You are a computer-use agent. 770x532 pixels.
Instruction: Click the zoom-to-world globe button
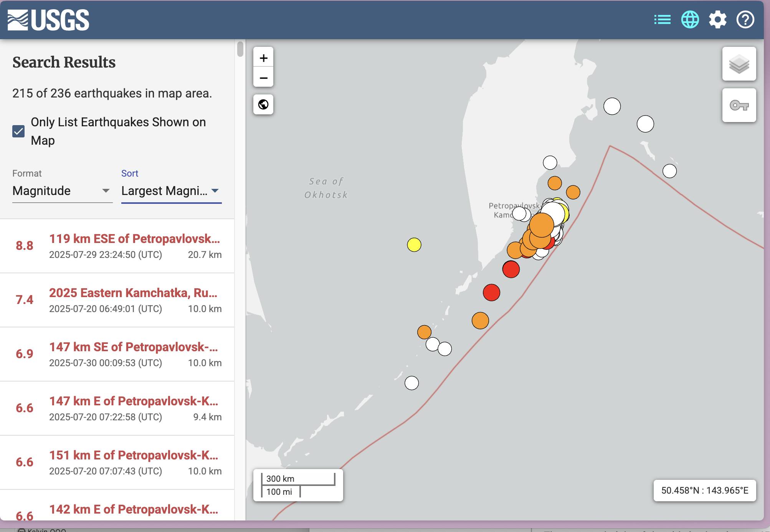(x=263, y=104)
